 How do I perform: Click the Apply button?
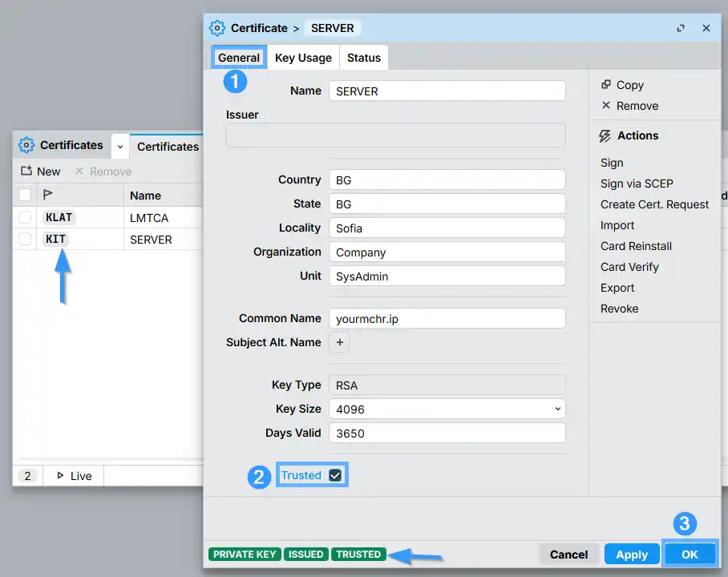pos(632,555)
